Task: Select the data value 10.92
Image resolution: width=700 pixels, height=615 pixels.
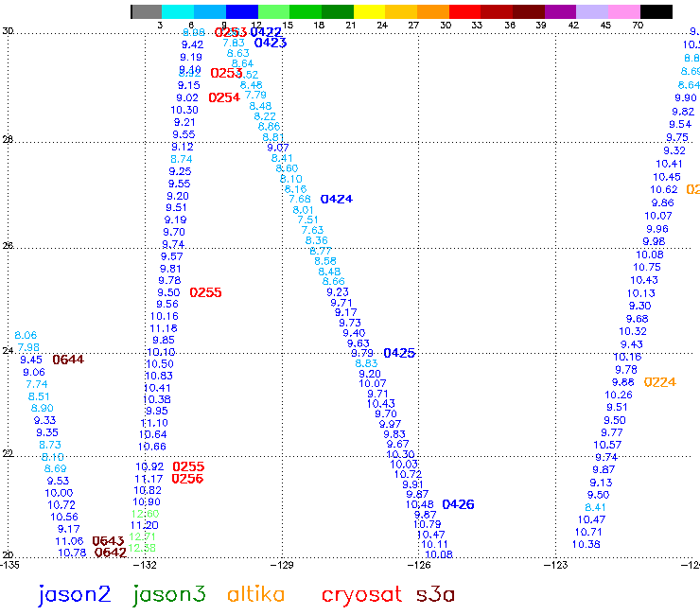Action: (x=149, y=466)
